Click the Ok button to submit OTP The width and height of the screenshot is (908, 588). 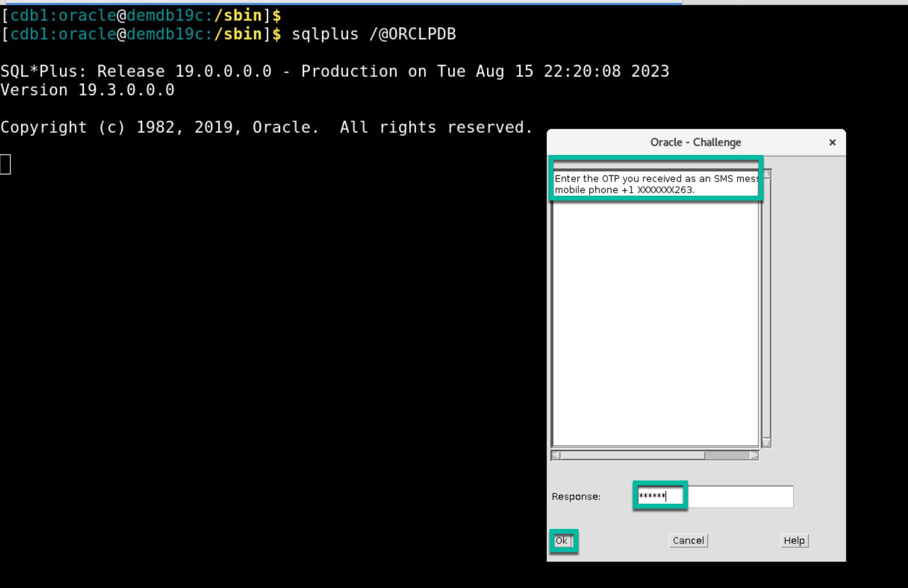click(563, 541)
